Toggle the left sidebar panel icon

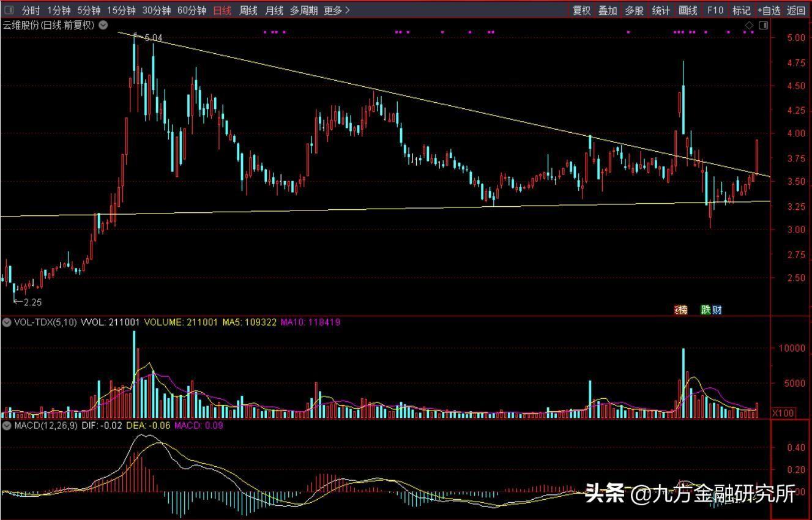pos(9,10)
